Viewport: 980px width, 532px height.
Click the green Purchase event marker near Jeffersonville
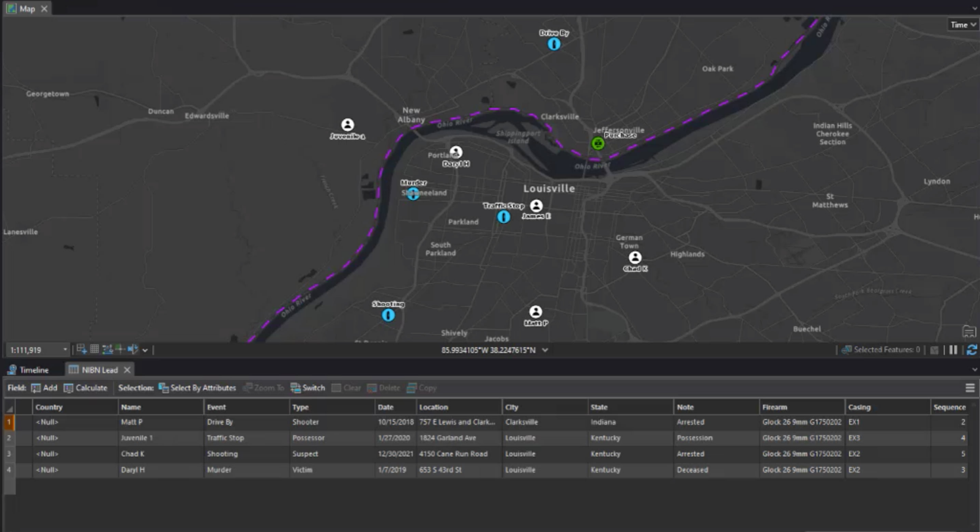click(x=597, y=143)
